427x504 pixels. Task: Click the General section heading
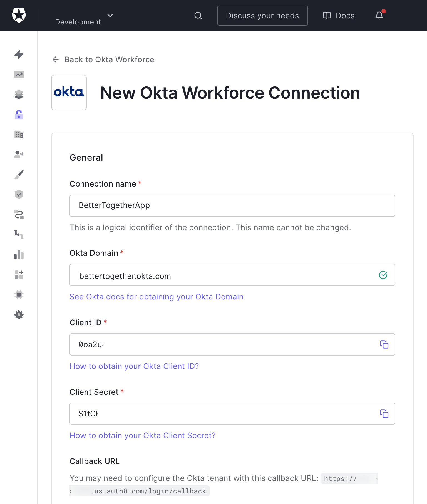click(x=86, y=158)
